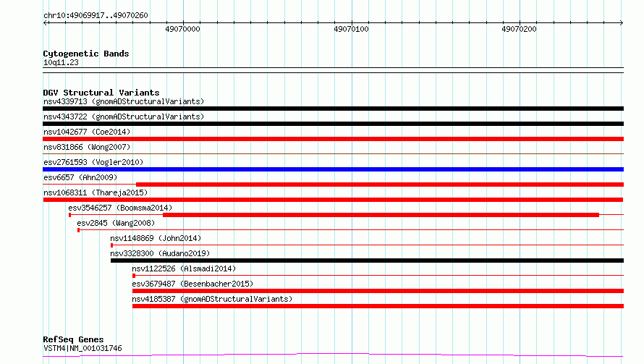Click the red bar under nsv4185387
644x364 pixels.
point(378,306)
